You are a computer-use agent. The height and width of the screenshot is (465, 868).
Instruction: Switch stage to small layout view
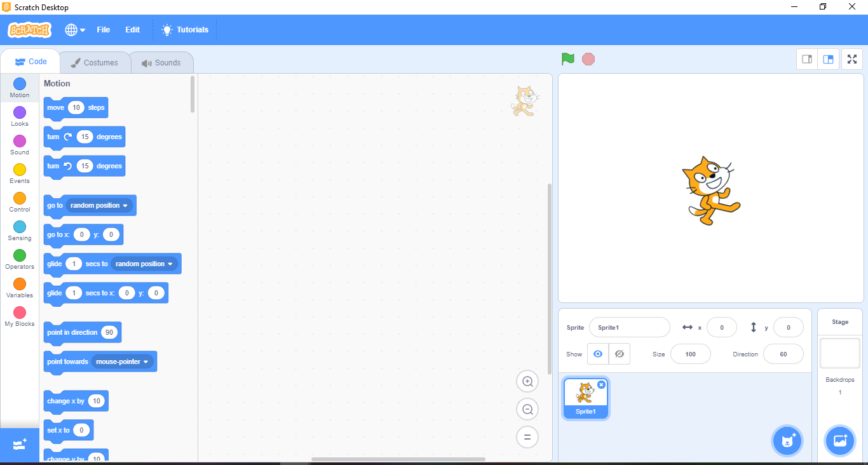807,58
